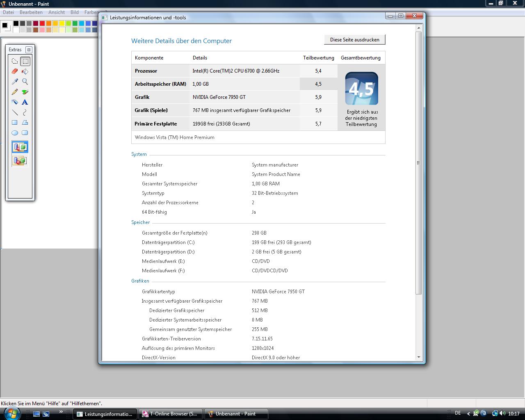Click the scroll-up arrow of details window
The width and height of the screenshot is (525, 420).
419,28
